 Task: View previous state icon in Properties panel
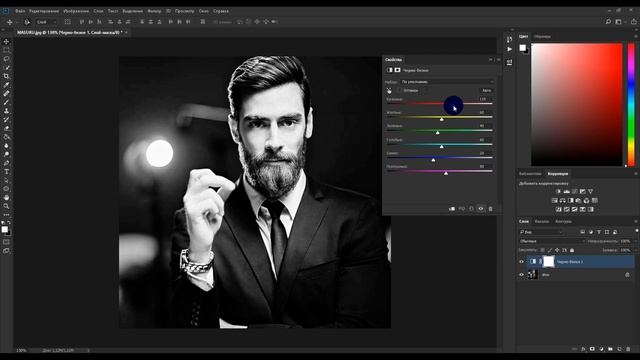(462, 209)
